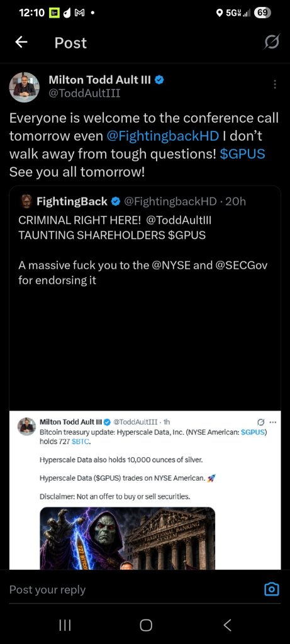Tap the verified badge next to Milton Todd Ault III
This screenshot has height=644, width=290.
click(x=160, y=80)
